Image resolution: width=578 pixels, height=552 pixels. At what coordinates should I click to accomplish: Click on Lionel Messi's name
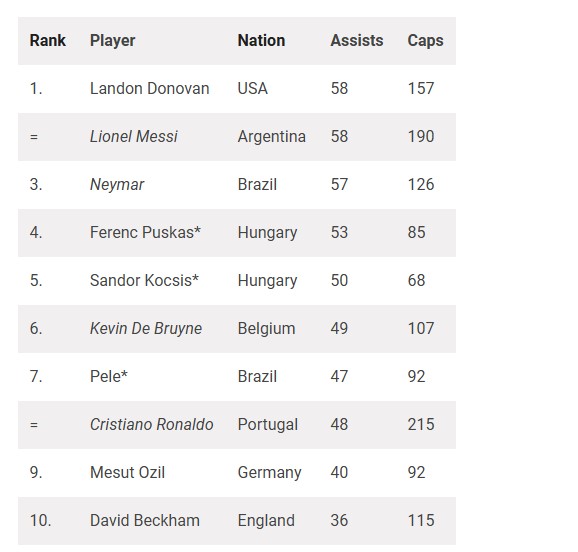click(134, 136)
